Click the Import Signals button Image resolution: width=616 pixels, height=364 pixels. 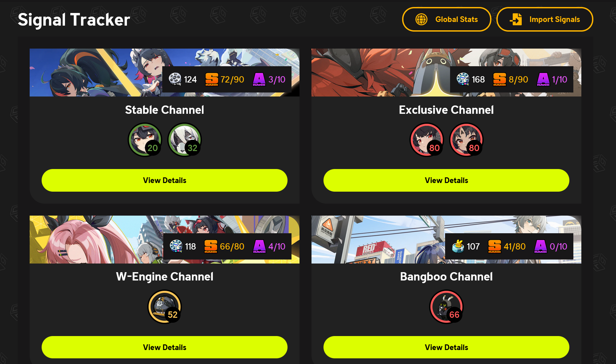(545, 19)
